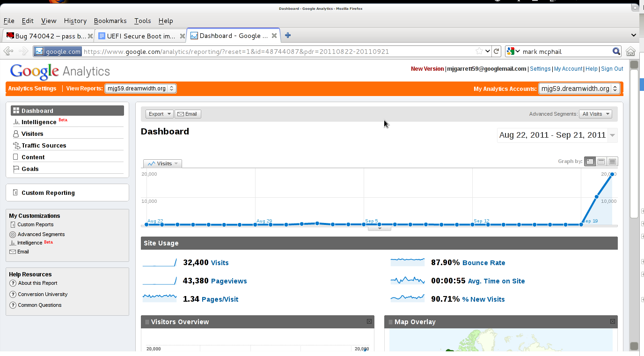Click the browser Back arrow
The height and width of the screenshot is (356, 644).
[8, 52]
